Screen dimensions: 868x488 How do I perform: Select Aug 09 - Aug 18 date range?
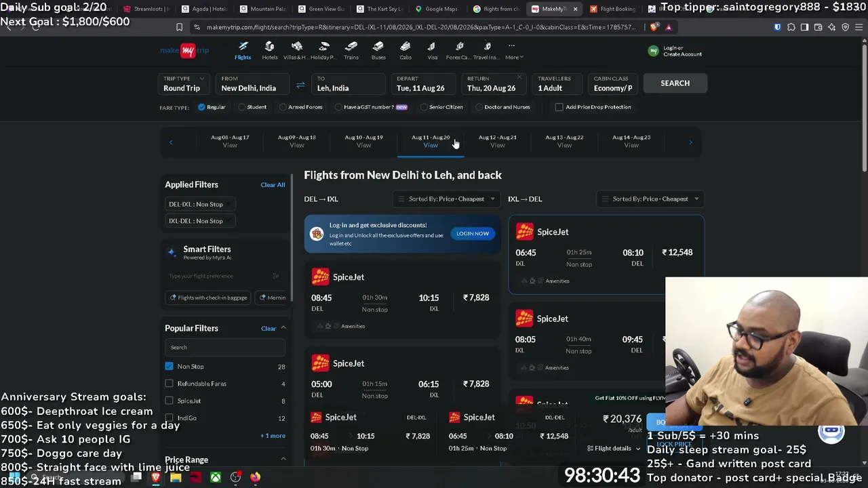(297, 141)
